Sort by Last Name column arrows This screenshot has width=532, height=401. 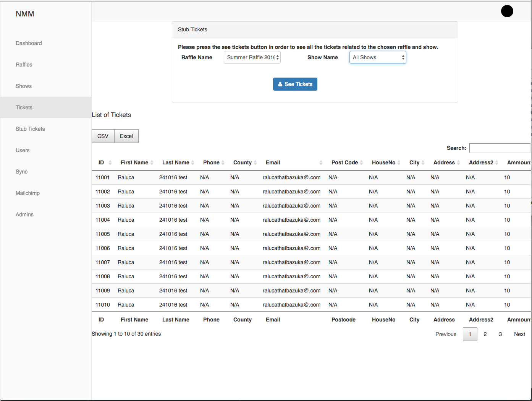(193, 163)
